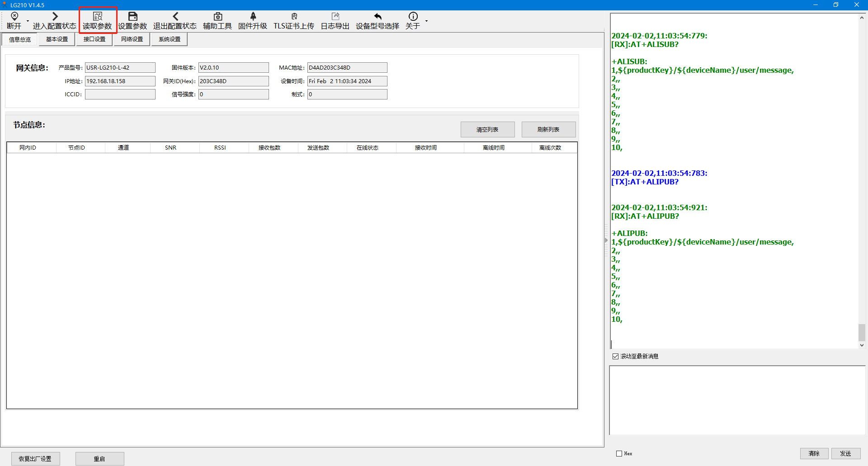
Task: Click the 在线状态 column header
Action: (x=371, y=148)
